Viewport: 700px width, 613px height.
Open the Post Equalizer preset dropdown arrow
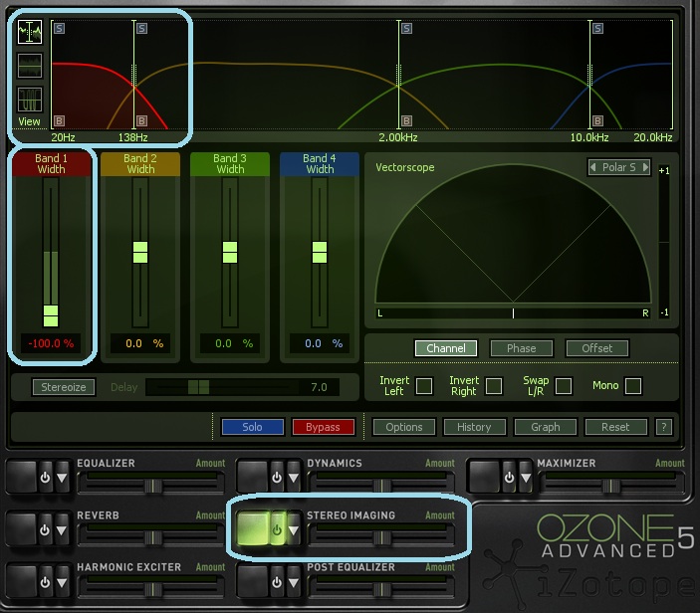coord(294,583)
